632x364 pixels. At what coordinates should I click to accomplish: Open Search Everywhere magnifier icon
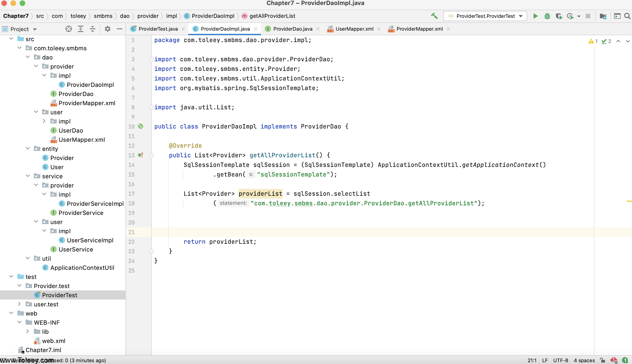tap(627, 16)
